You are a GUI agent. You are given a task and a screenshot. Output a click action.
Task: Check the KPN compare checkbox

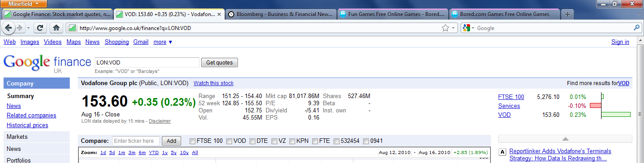292,141
